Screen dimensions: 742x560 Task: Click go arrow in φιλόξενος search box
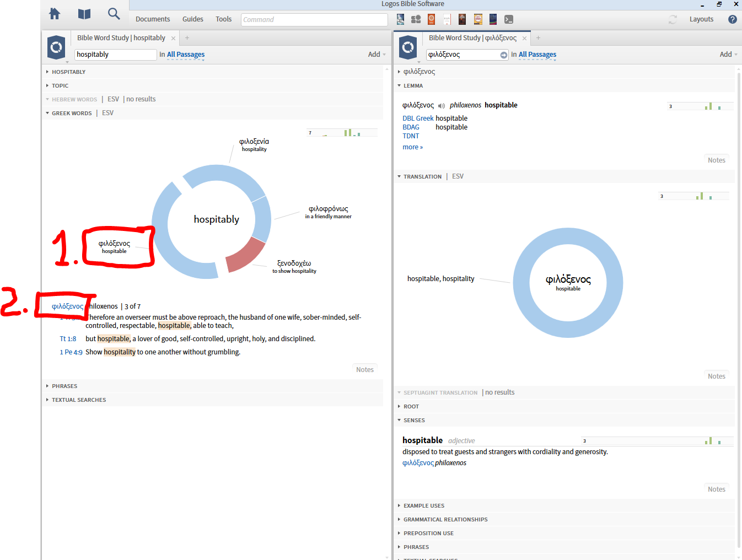(x=504, y=55)
